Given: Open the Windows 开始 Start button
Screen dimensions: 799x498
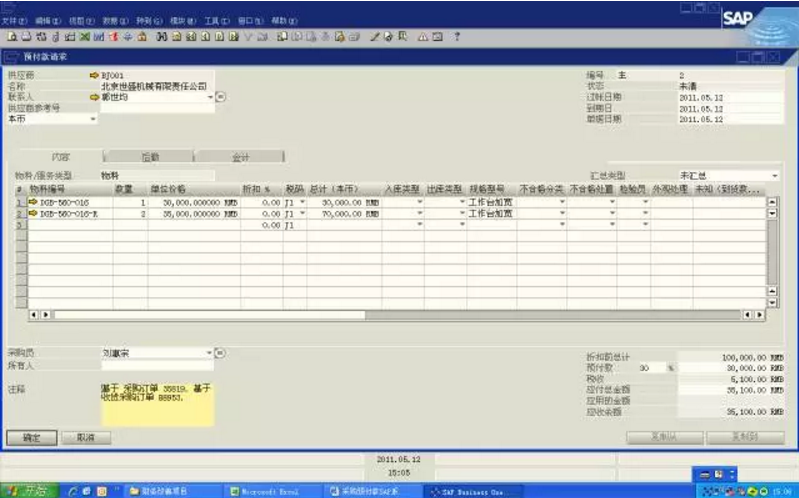Looking at the screenshot, I should point(30,491).
